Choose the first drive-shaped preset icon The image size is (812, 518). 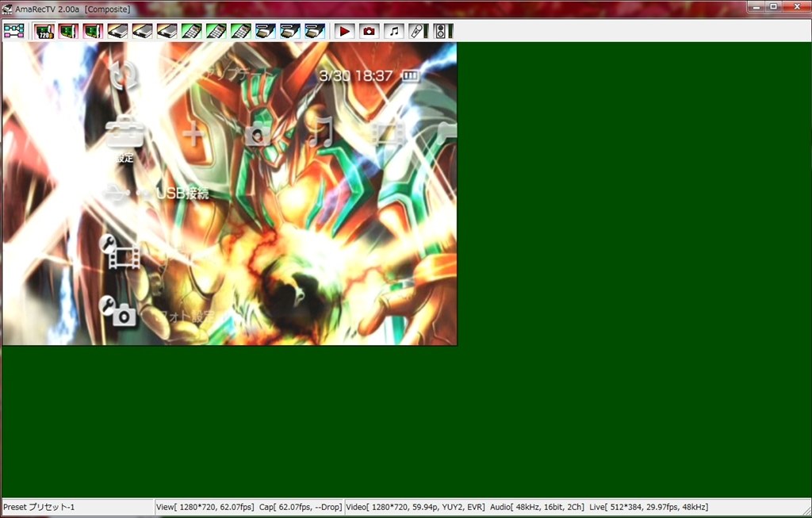point(117,31)
